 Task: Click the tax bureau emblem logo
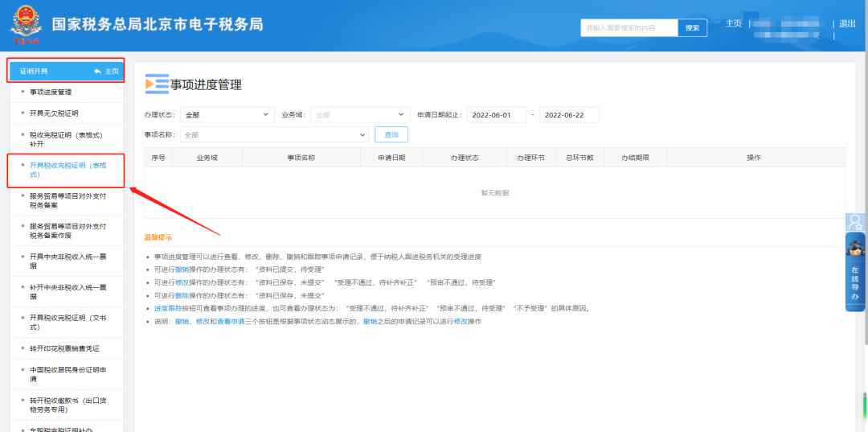(25, 24)
